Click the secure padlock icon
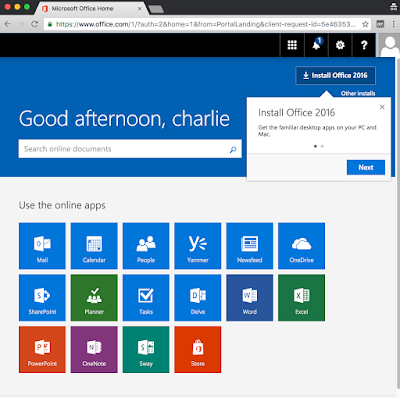The height and width of the screenshot is (398, 400). pos(50,24)
